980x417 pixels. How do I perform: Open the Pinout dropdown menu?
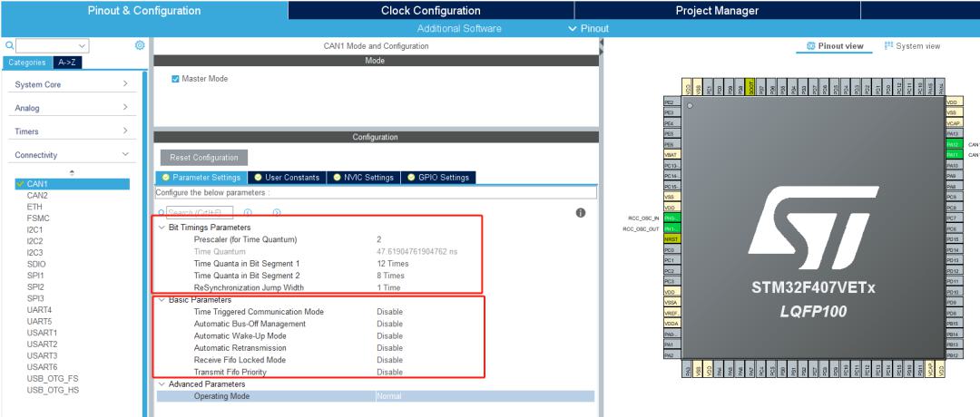point(588,28)
